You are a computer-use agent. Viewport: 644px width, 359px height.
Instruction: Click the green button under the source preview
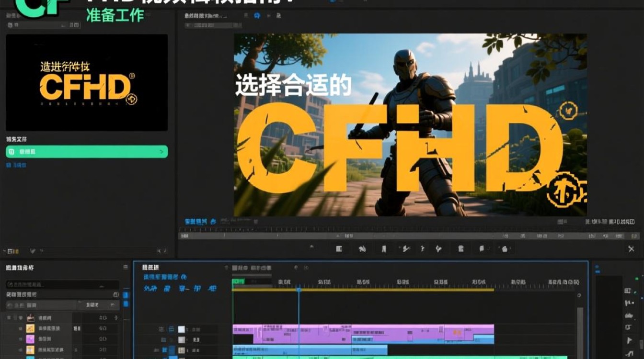pos(87,152)
